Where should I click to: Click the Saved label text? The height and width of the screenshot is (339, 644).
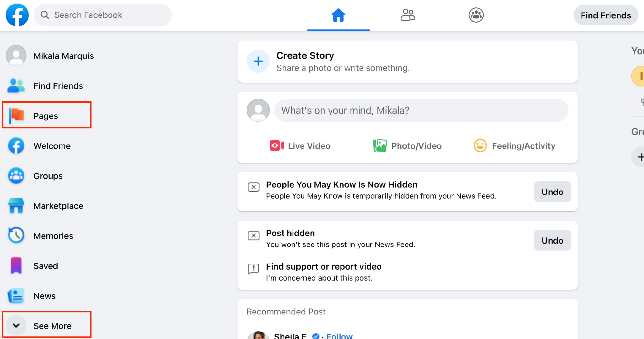[46, 266]
